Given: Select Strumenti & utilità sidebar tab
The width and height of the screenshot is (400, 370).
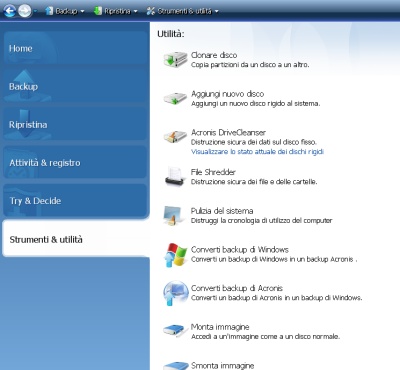Looking at the screenshot, I should tap(76, 239).
